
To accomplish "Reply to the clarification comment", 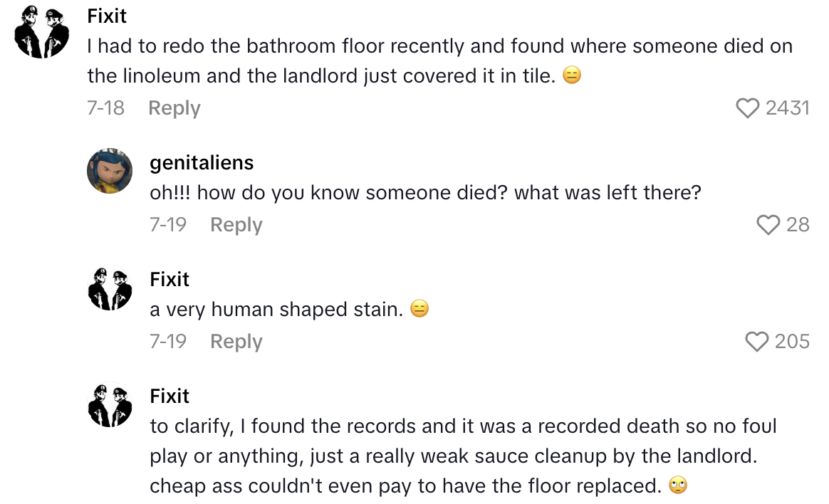I will [x=235, y=501].
